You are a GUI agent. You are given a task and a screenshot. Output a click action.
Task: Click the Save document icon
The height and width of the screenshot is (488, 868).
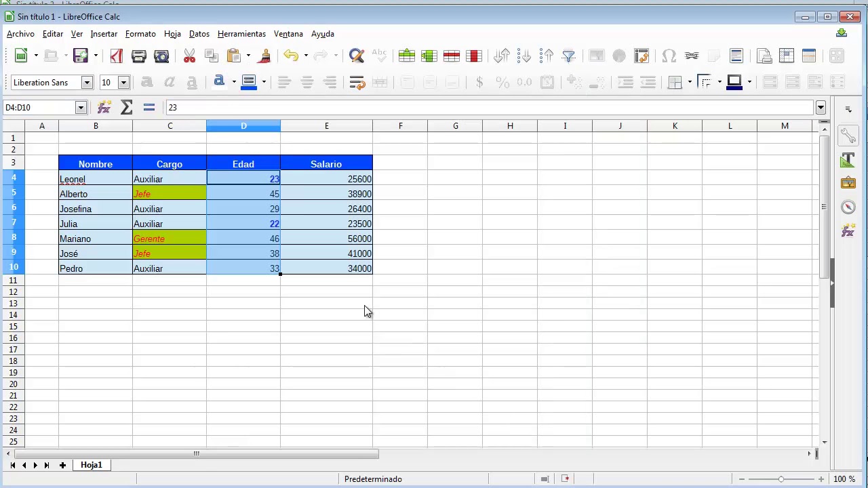(x=81, y=56)
